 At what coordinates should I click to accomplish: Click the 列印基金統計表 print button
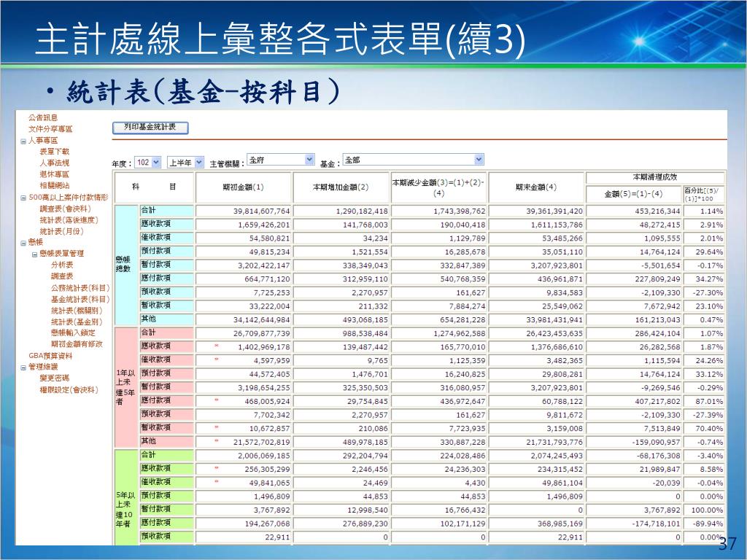point(150,127)
